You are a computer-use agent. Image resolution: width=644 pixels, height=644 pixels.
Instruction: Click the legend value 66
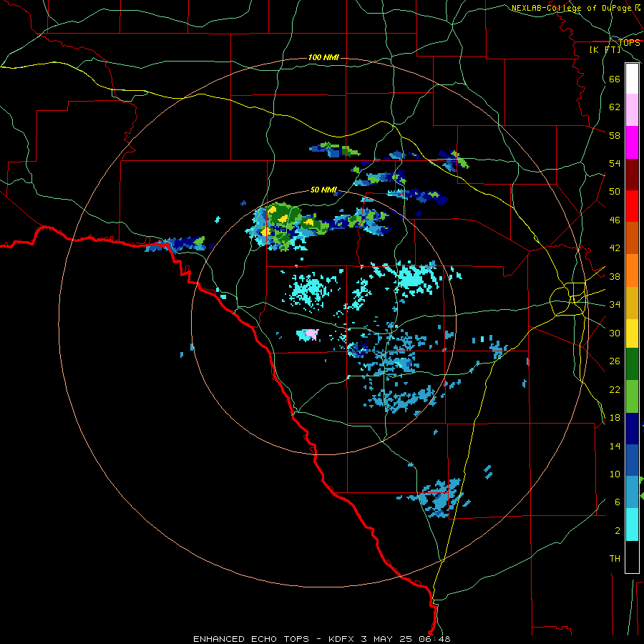point(615,79)
